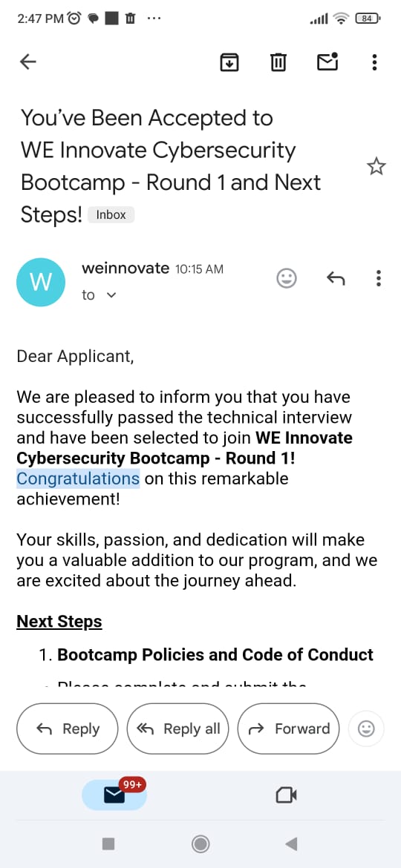Open the message three-dot options menu
This screenshot has width=401, height=868.
pyautogui.click(x=379, y=278)
